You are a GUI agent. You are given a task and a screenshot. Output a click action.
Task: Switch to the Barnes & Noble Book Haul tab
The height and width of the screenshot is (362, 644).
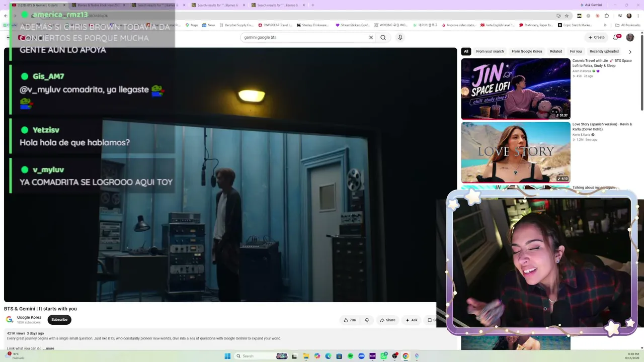(x=99, y=5)
